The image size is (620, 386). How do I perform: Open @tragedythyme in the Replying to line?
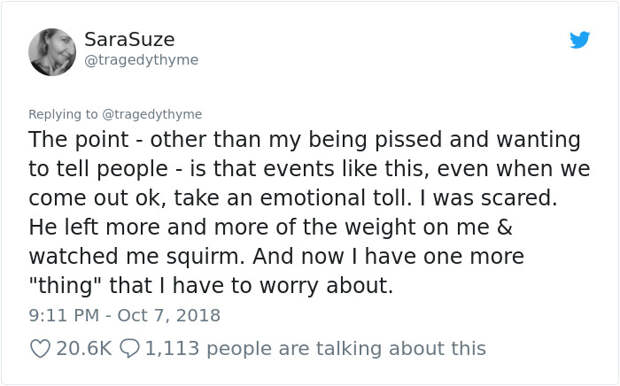pos(152,114)
